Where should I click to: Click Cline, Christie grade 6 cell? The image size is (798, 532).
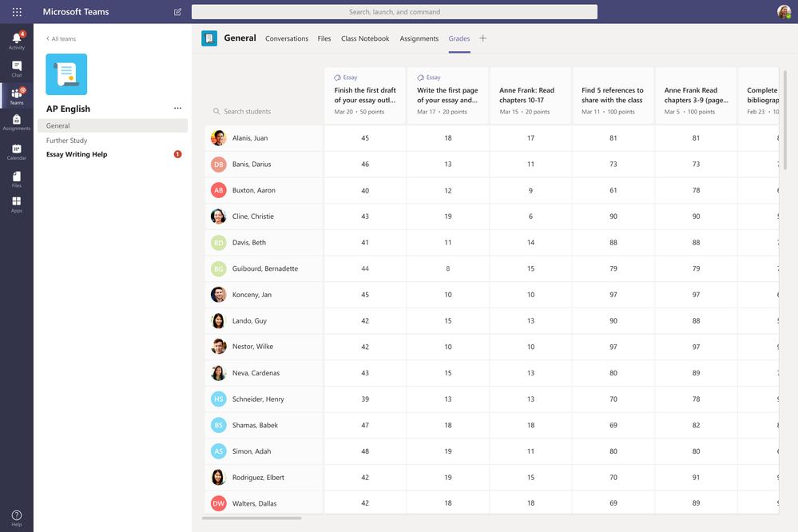530,216
